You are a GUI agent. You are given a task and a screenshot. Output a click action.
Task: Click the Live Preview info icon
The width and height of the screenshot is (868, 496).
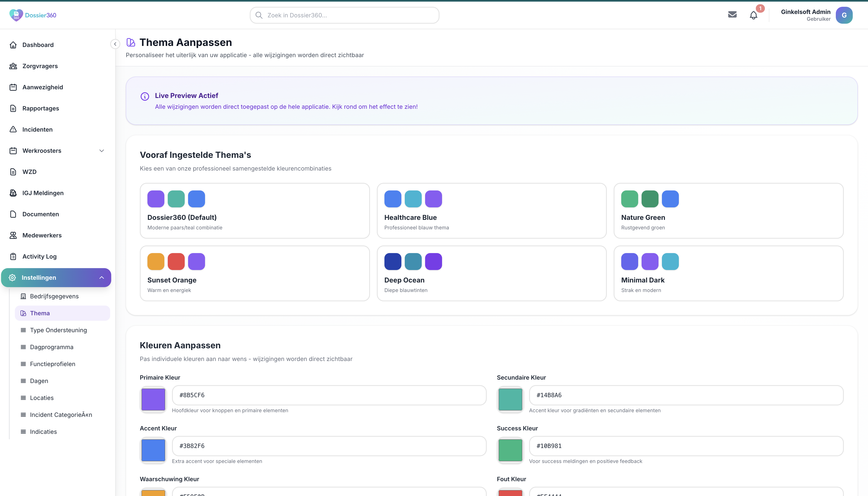[x=144, y=96]
